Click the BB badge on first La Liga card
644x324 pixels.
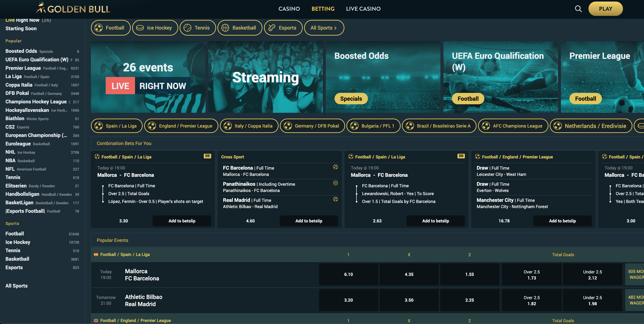pos(207,156)
